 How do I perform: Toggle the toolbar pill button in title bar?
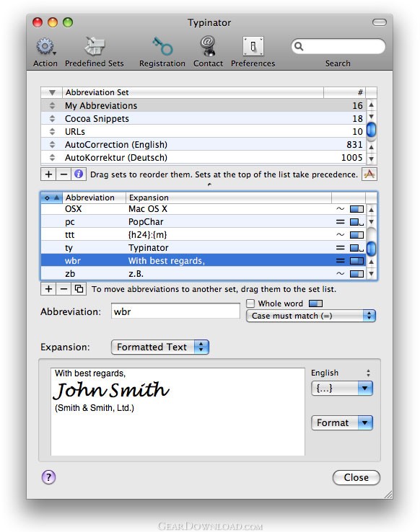[x=380, y=22]
